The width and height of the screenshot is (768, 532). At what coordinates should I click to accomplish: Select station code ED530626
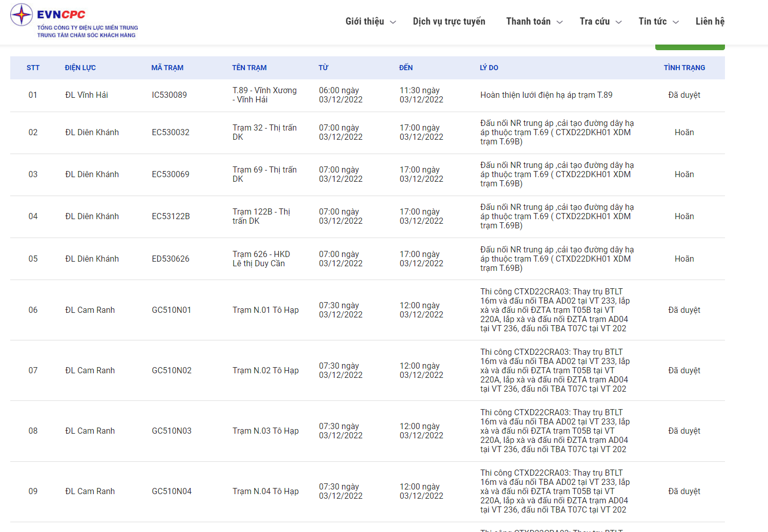tap(171, 259)
